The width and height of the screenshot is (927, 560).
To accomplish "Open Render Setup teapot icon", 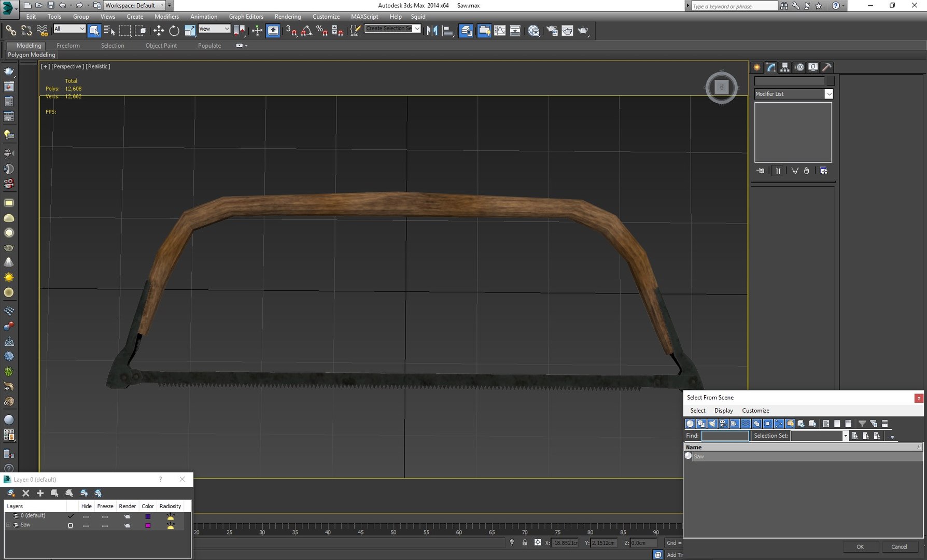I will click(552, 31).
